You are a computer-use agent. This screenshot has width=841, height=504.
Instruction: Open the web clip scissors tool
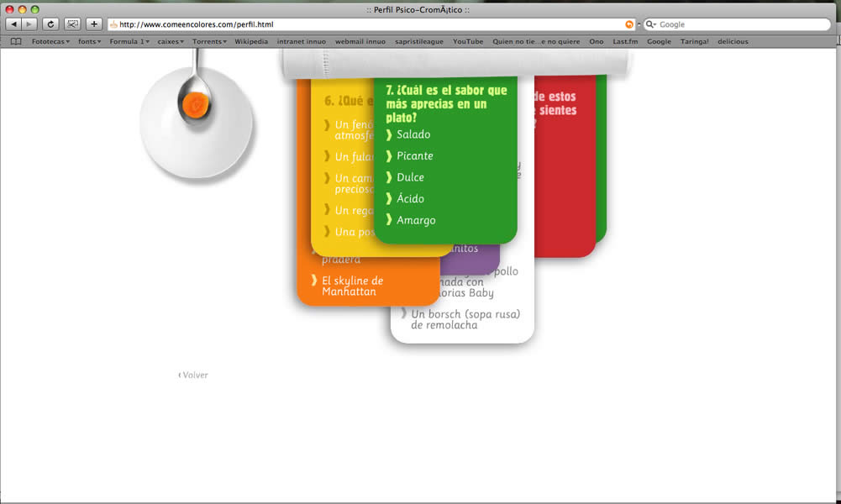coord(72,24)
